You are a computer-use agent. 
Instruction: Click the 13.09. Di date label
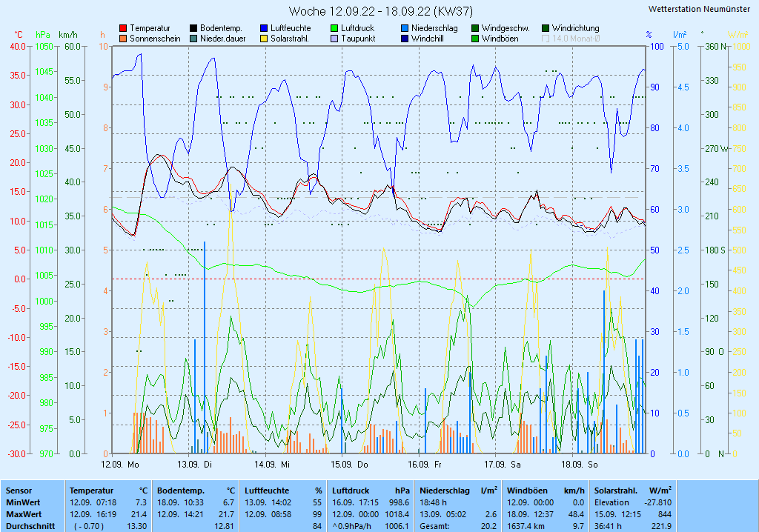pyautogui.click(x=194, y=465)
